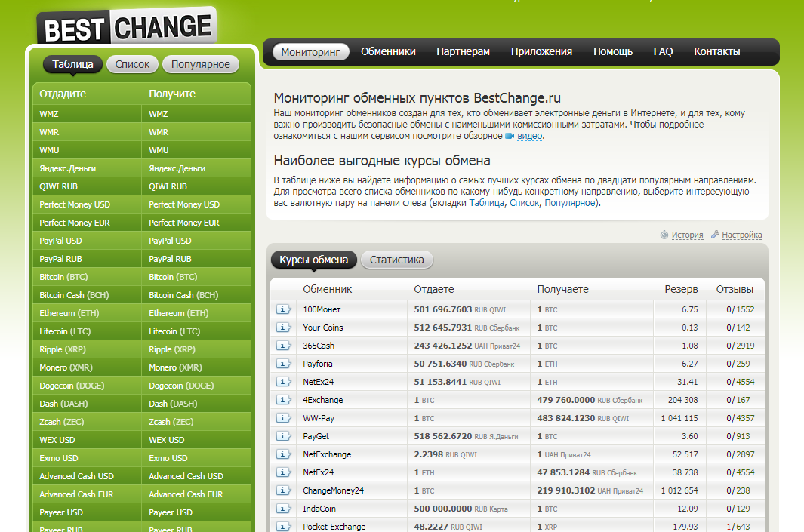Click the BestChange logo
Viewport: 804px width, 532px height.
point(127,28)
